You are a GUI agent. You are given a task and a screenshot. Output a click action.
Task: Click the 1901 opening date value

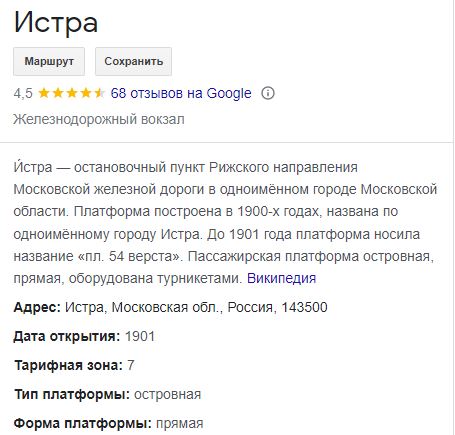click(140, 336)
